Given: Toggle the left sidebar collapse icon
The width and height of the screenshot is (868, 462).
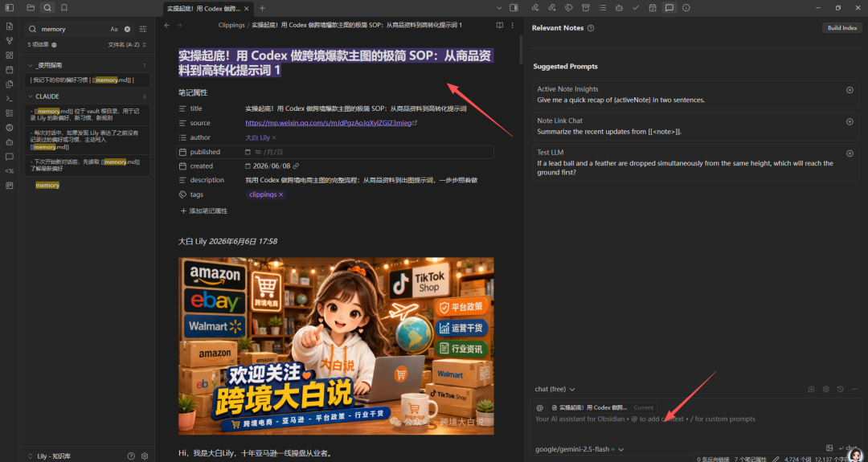Looking at the screenshot, I should 10,8.
